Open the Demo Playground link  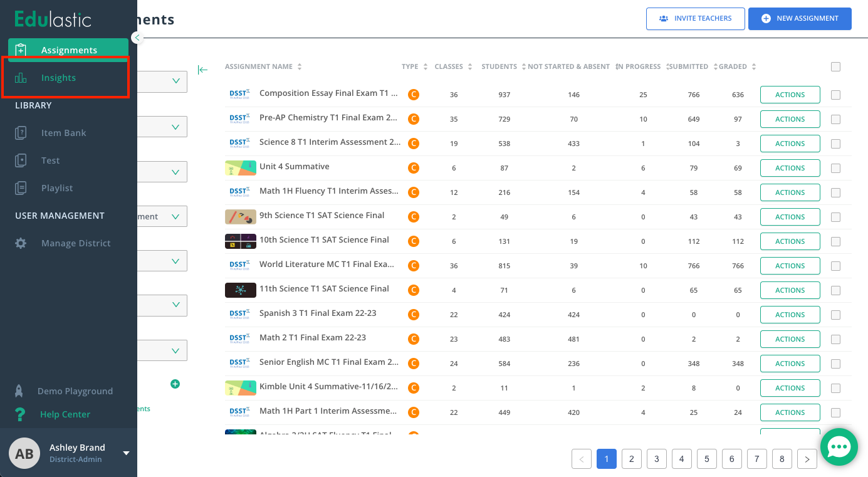point(75,391)
